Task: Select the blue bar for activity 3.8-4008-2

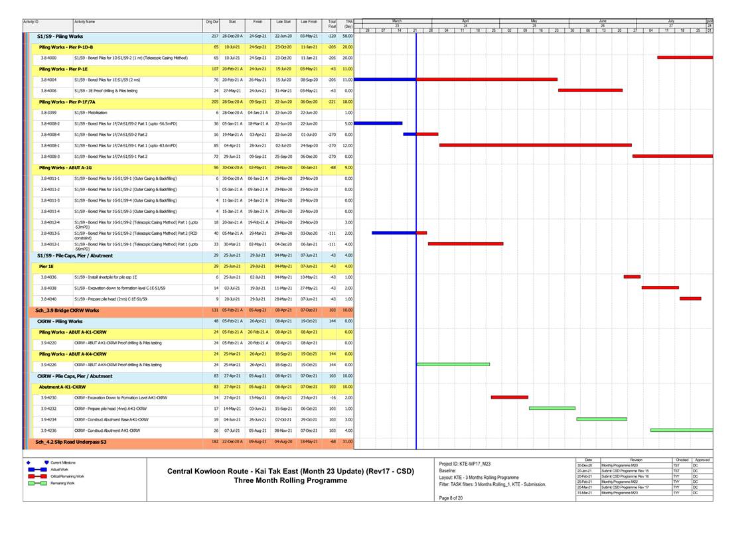Action: [378, 123]
